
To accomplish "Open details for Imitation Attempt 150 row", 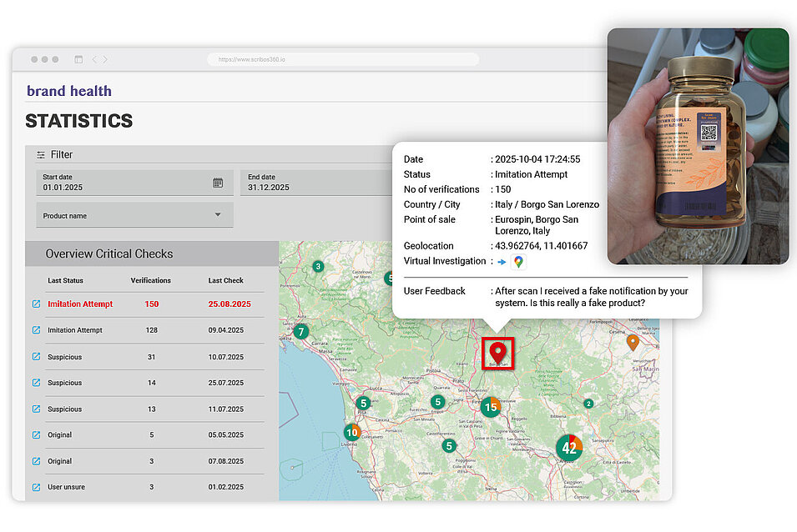I will pyautogui.click(x=36, y=304).
